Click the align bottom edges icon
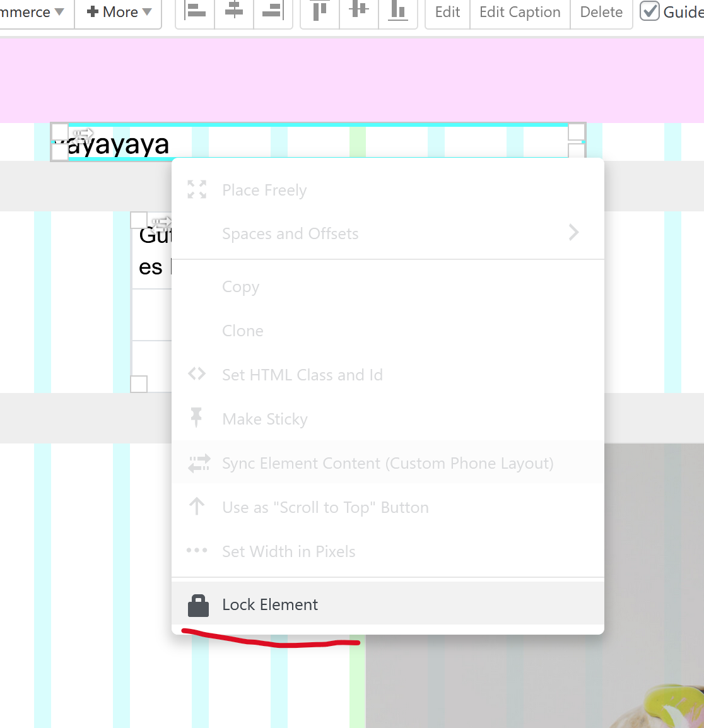This screenshot has height=728, width=704. 397,11
